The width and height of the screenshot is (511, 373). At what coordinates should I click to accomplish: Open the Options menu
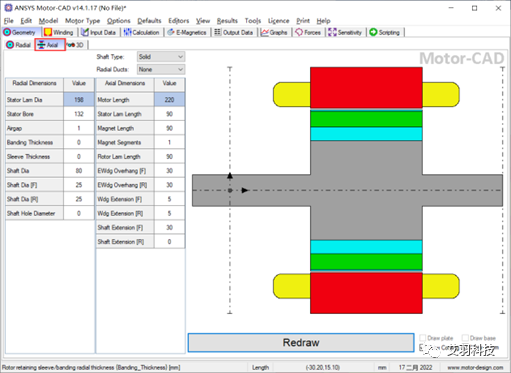118,21
